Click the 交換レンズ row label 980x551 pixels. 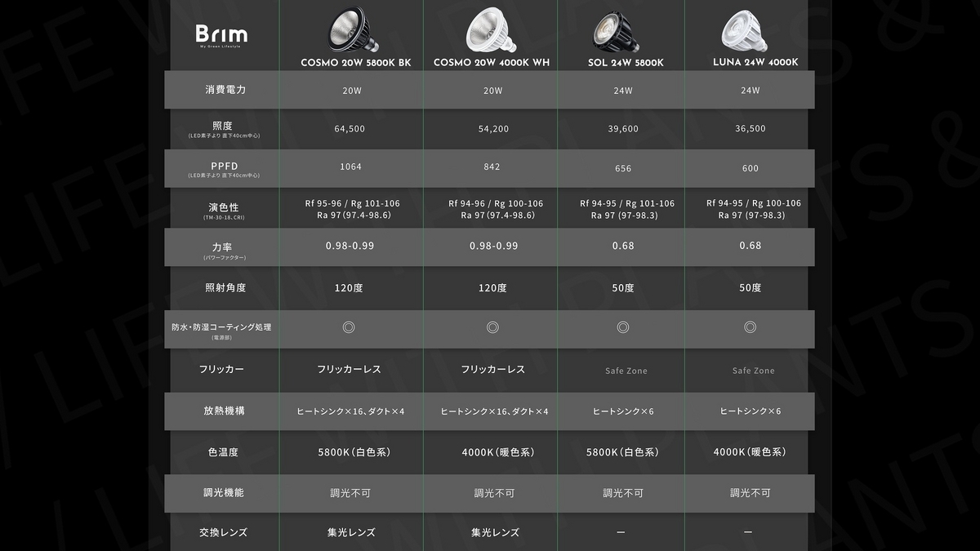point(223,532)
